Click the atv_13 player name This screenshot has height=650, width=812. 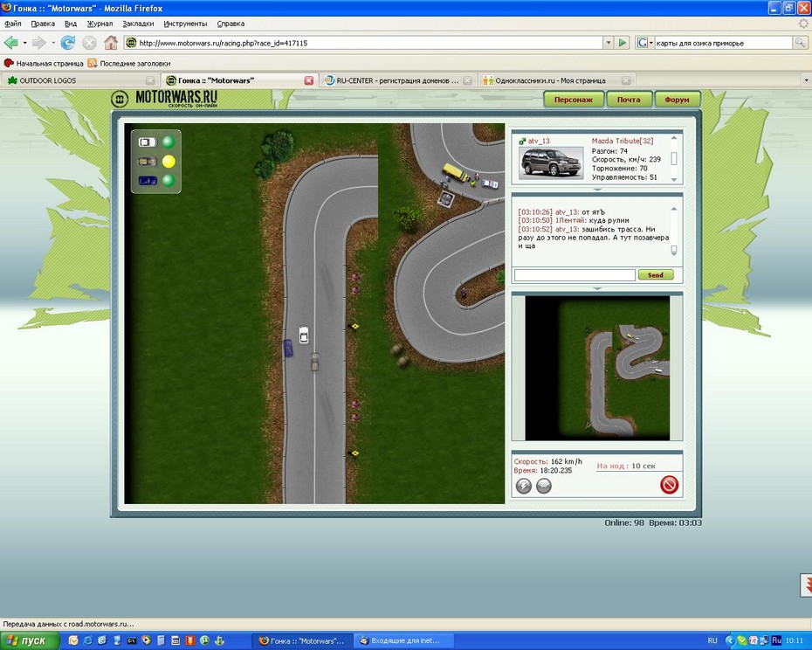[x=538, y=141]
